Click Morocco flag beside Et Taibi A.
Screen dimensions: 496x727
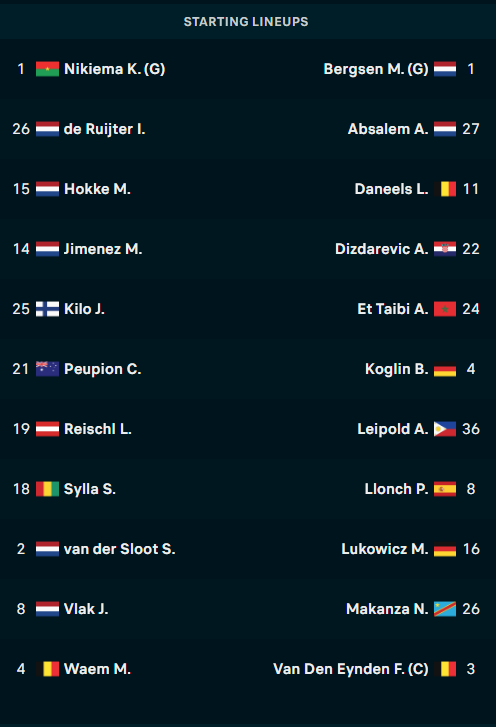point(445,309)
